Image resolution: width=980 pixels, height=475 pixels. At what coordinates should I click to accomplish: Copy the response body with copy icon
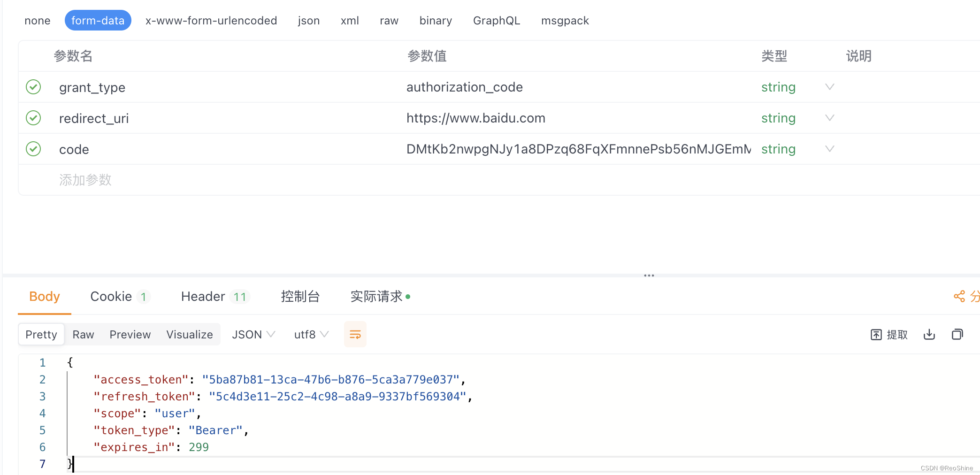957,334
